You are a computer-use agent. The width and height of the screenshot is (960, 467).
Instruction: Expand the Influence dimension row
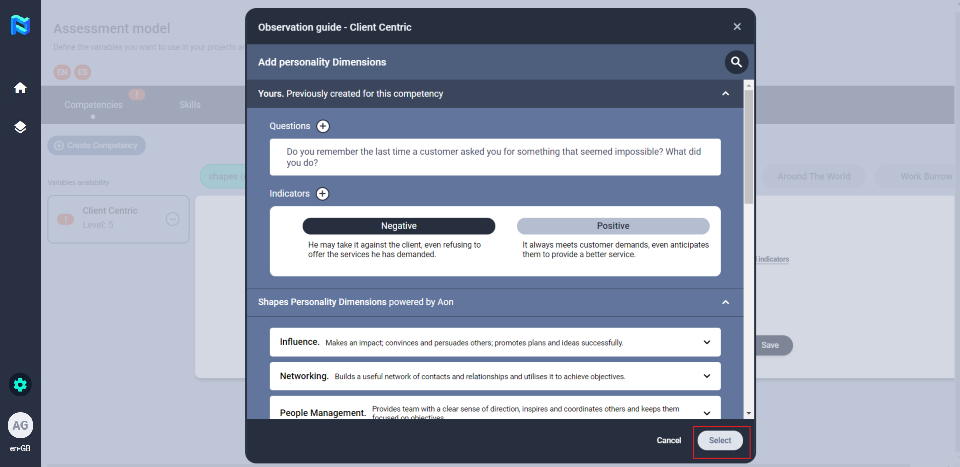pos(707,342)
